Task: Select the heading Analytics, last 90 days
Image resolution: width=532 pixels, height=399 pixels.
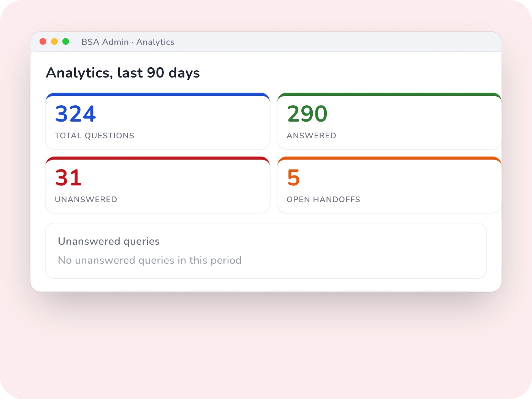Action: click(x=123, y=73)
